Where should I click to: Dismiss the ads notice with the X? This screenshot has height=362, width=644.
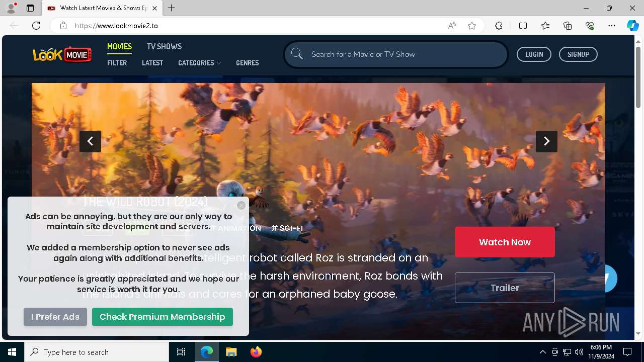click(x=241, y=205)
